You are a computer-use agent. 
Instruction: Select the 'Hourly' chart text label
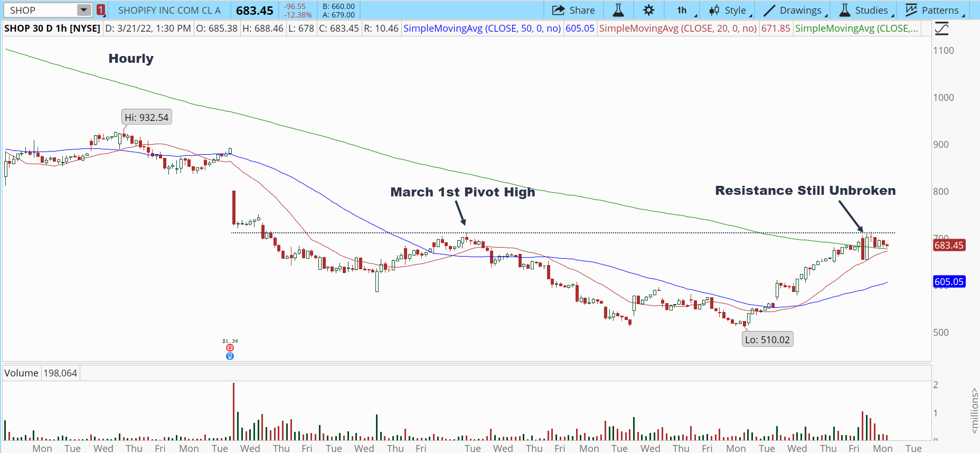click(x=131, y=59)
